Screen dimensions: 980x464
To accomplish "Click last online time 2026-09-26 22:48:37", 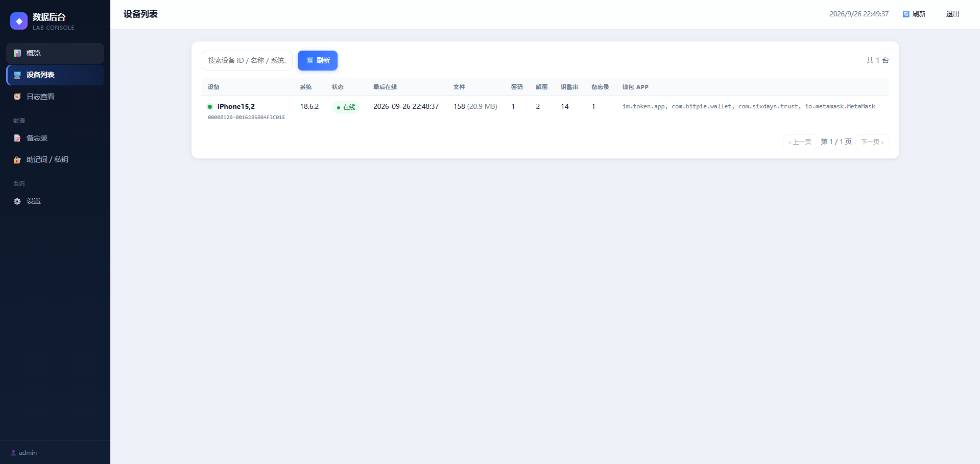I will pyautogui.click(x=406, y=106).
